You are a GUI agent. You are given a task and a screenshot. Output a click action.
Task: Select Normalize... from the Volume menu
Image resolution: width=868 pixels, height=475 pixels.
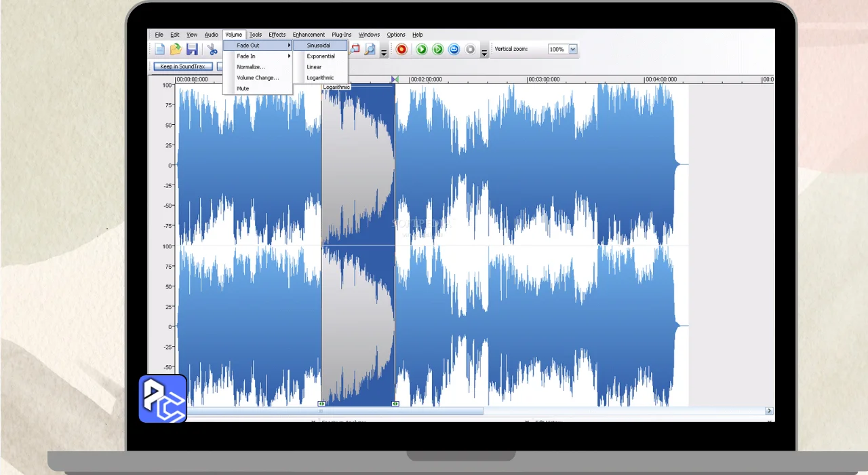pyautogui.click(x=251, y=67)
